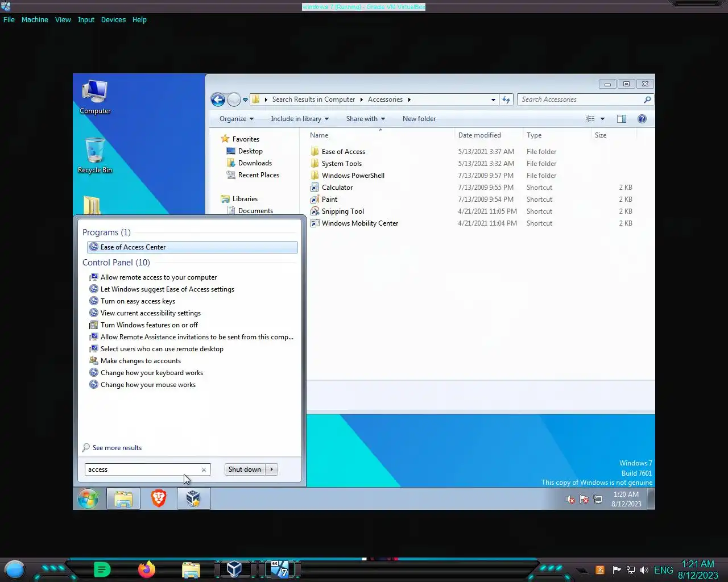Click host volume speaker tray icon

tap(644, 570)
